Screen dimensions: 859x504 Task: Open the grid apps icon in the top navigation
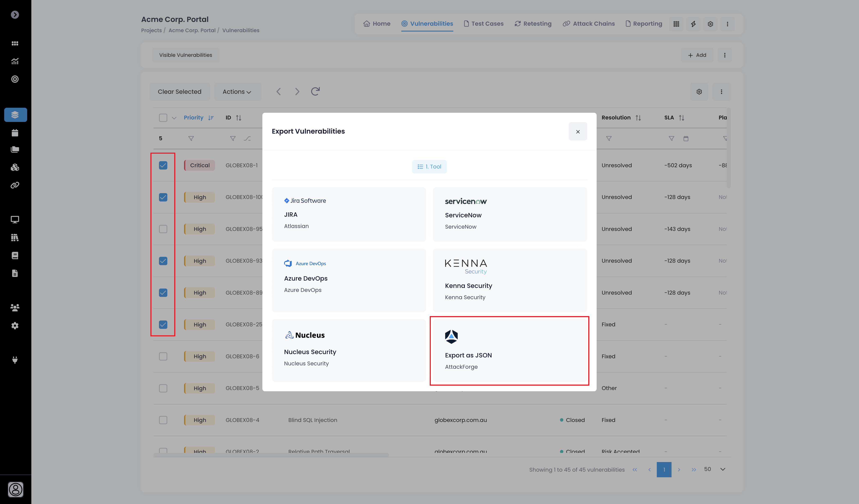click(676, 24)
